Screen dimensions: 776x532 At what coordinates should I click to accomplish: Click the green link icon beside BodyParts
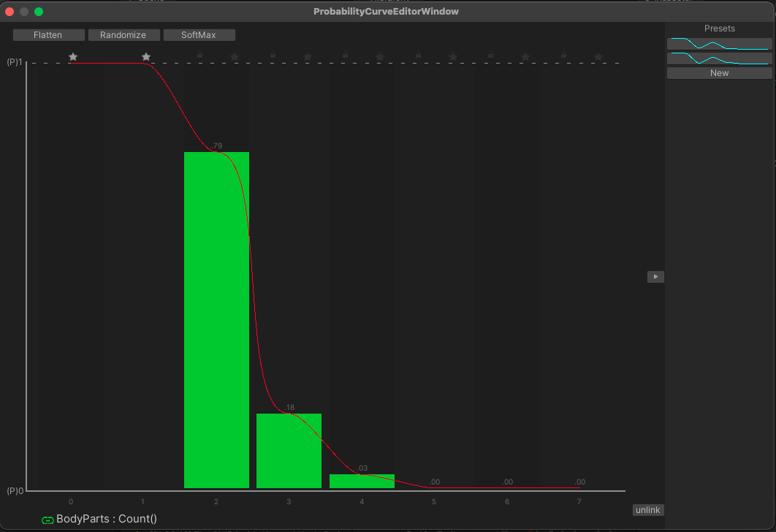click(x=48, y=520)
